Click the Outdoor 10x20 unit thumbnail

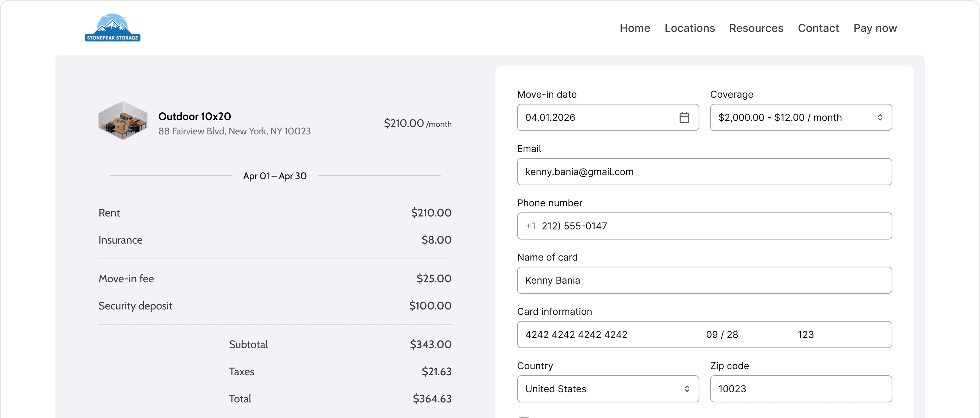(x=122, y=120)
